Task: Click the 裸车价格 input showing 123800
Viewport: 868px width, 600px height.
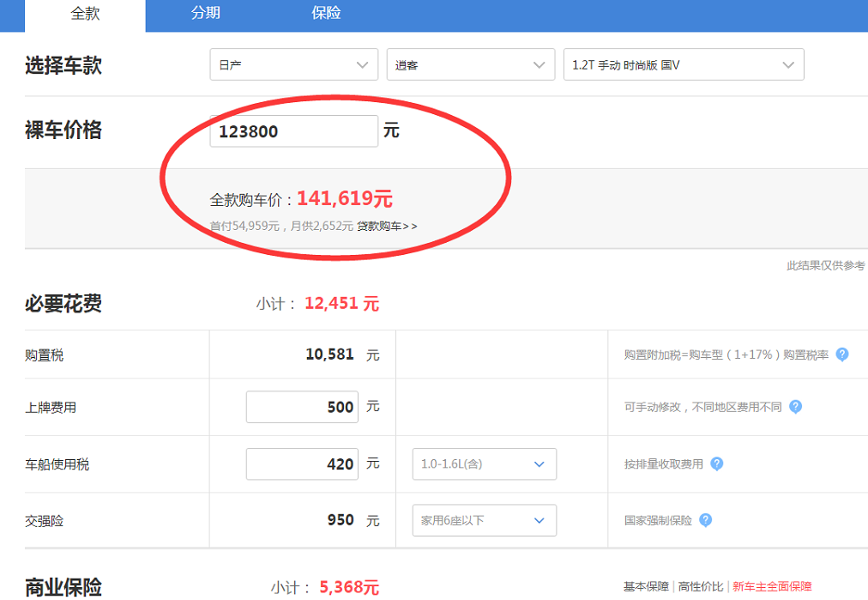Action: [x=294, y=131]
